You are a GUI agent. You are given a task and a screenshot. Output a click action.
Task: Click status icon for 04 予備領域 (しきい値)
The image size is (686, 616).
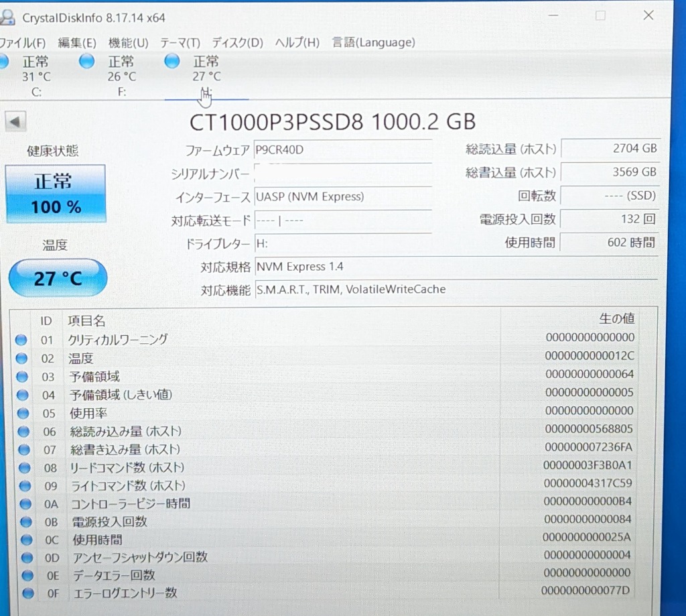click(22, 395)
